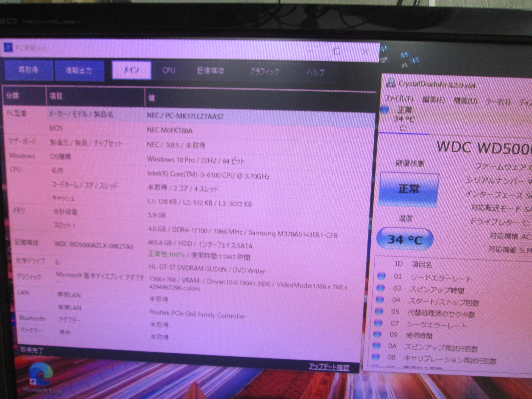The height and width of the screenshot is (399, 532).
Task: Open the CPU tab
Action: click(169, 70)
